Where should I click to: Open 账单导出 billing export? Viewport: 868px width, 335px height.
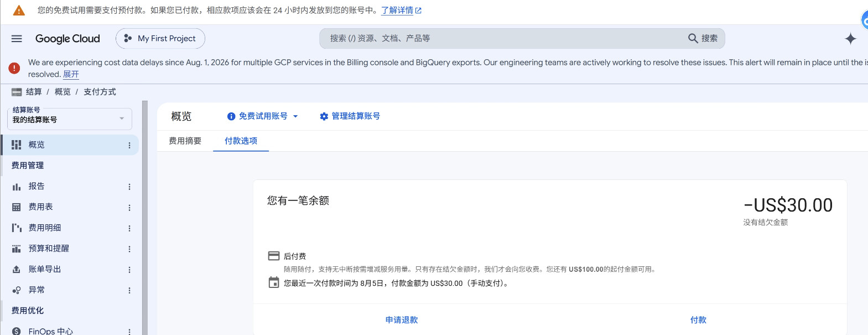45,269
